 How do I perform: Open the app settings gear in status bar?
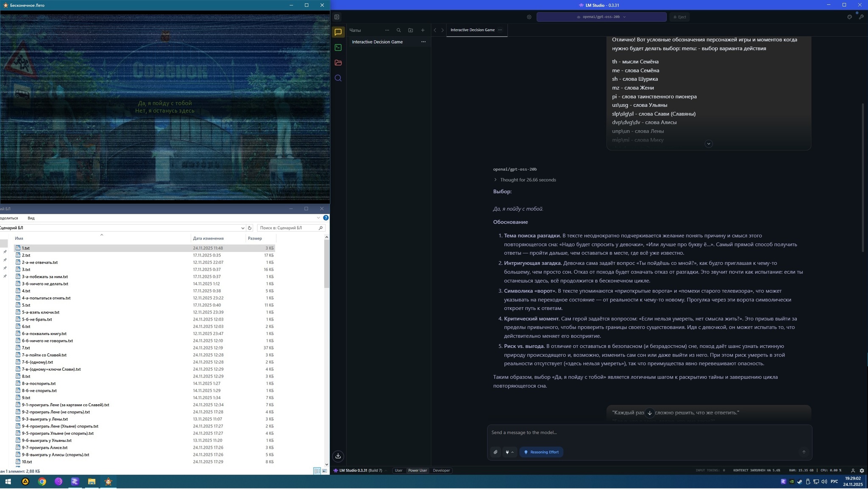click(862, 470)
